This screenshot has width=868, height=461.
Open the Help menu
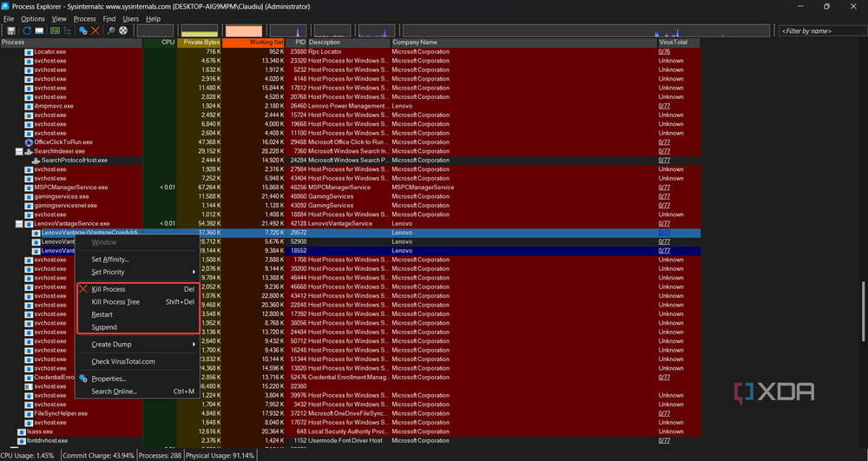153,19
